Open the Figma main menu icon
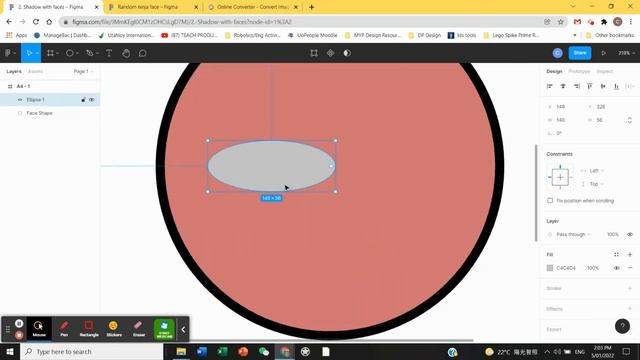Viewport: 640px width, 360px height. (8, 53)
